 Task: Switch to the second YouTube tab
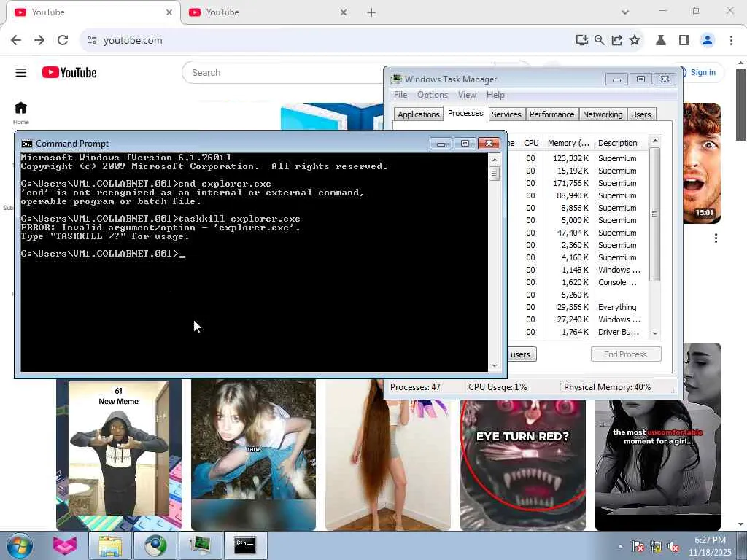pyautogui.click(x=267, y=12)
